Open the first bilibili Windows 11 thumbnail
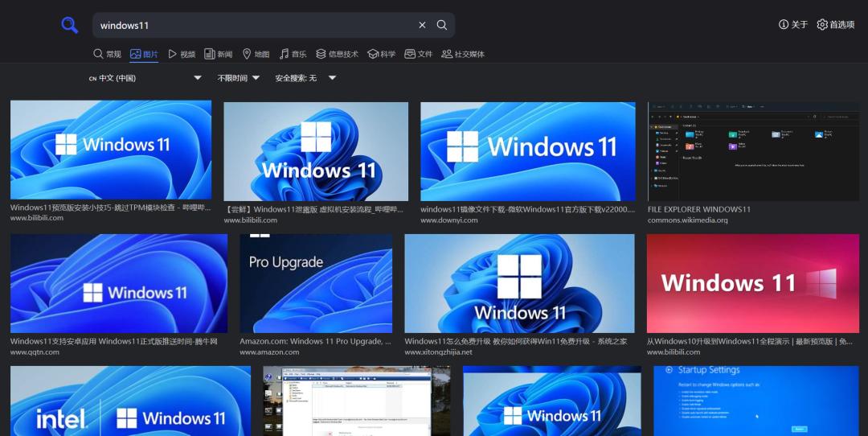This screenshot has height=436, width=868. (111, 150)
